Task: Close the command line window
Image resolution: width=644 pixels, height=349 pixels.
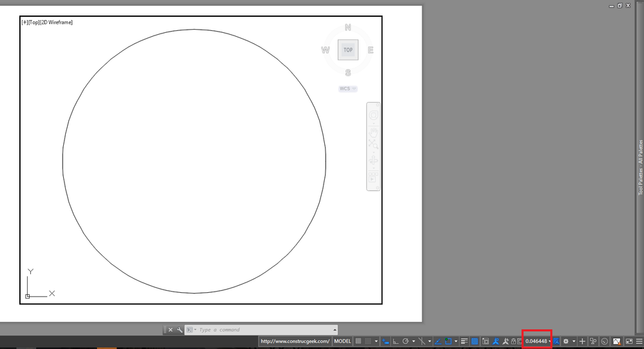Action: [170, 330]
